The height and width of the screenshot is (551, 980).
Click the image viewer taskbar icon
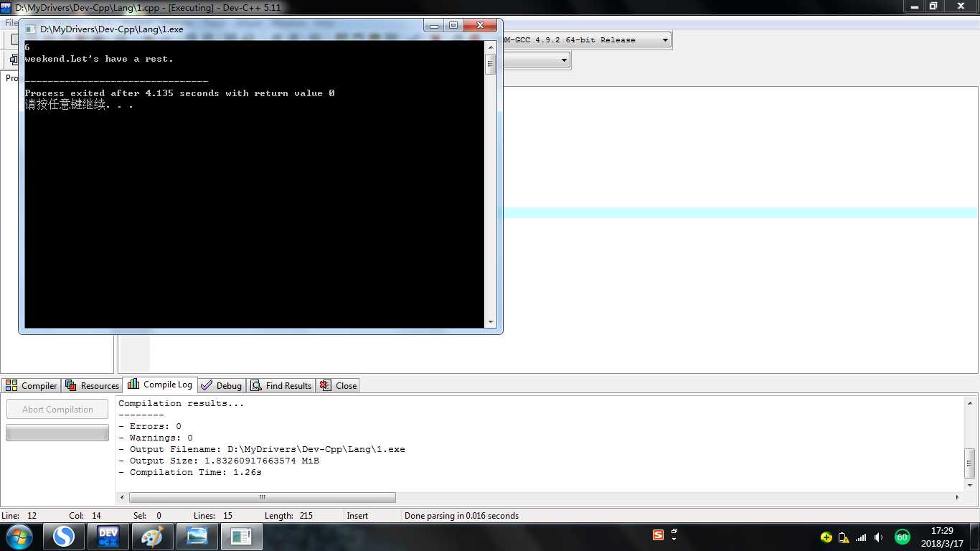click(x=197, y=537)
